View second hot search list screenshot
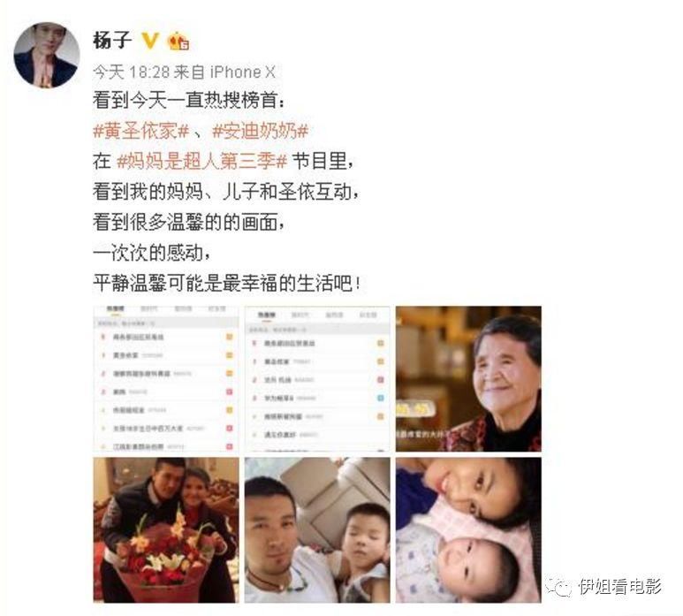683x616 pixels. click(317, 378)
